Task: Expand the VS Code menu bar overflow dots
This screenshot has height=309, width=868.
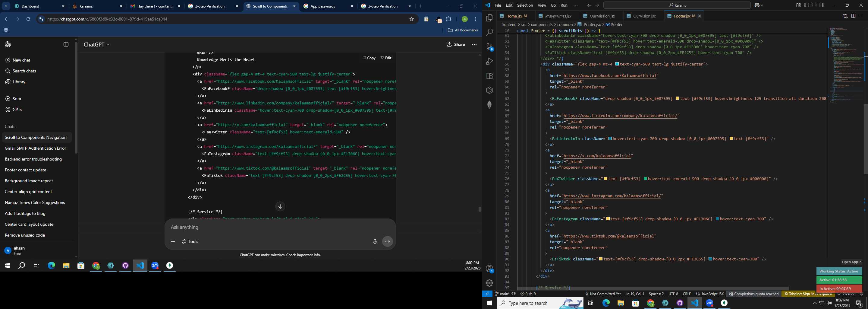Action: (x=576, y=5)
